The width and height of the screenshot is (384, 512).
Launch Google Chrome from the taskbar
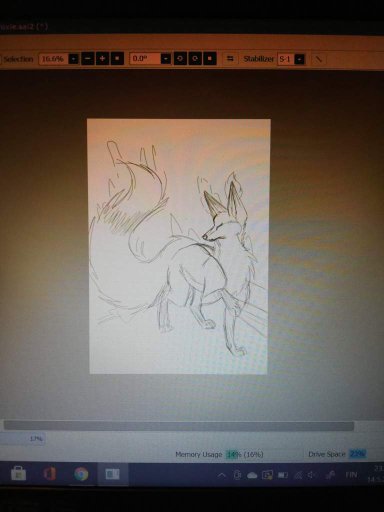81,474
